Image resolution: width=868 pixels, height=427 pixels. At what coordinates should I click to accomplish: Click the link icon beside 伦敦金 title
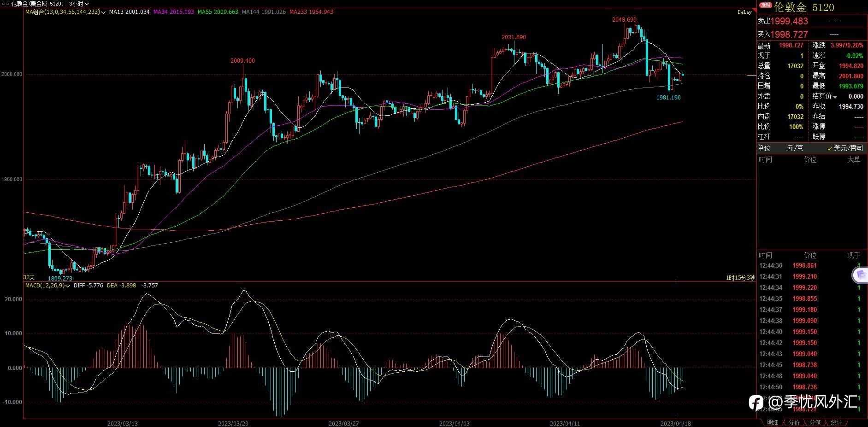click(6, 4)
